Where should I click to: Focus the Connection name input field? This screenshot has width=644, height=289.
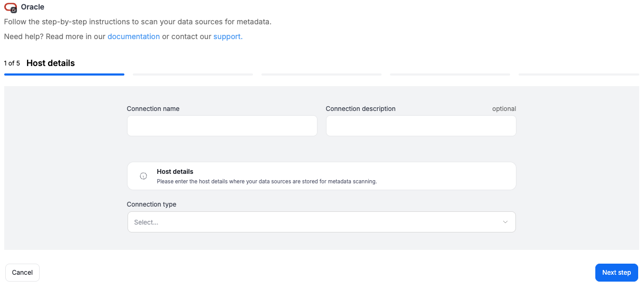(222, 126)
